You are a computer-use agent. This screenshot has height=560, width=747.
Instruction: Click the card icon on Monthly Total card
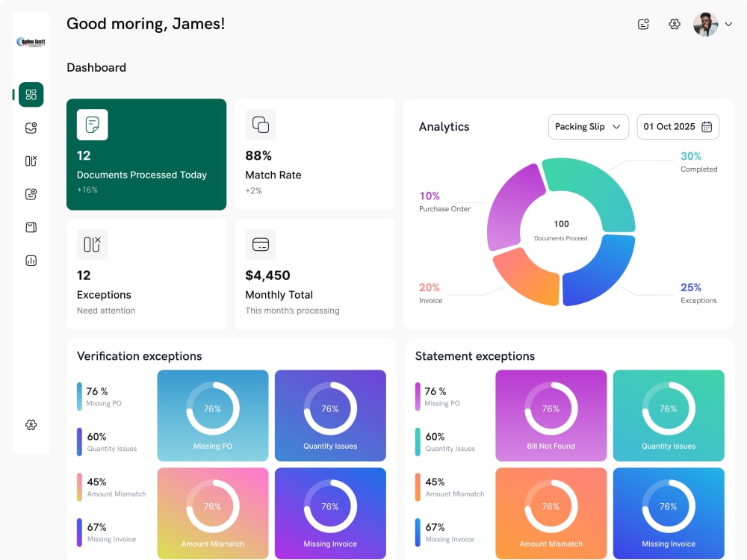(x=261, y=244)
